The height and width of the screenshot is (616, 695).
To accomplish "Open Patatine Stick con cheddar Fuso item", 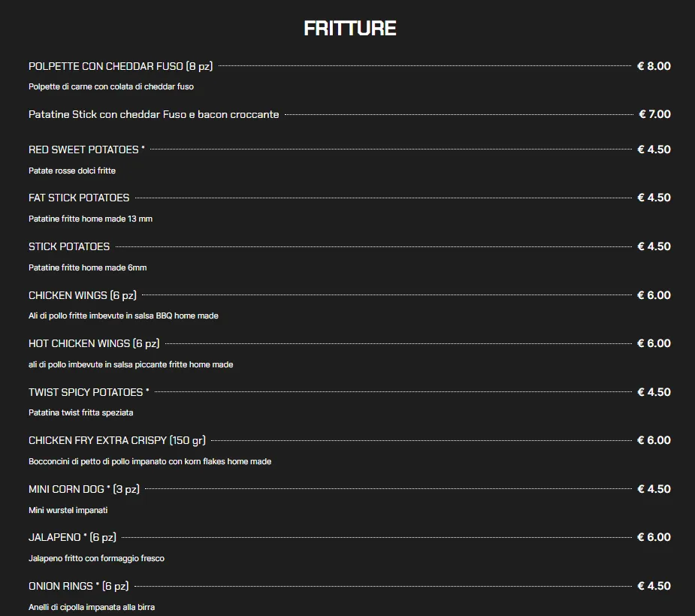I will click(153, 115).
